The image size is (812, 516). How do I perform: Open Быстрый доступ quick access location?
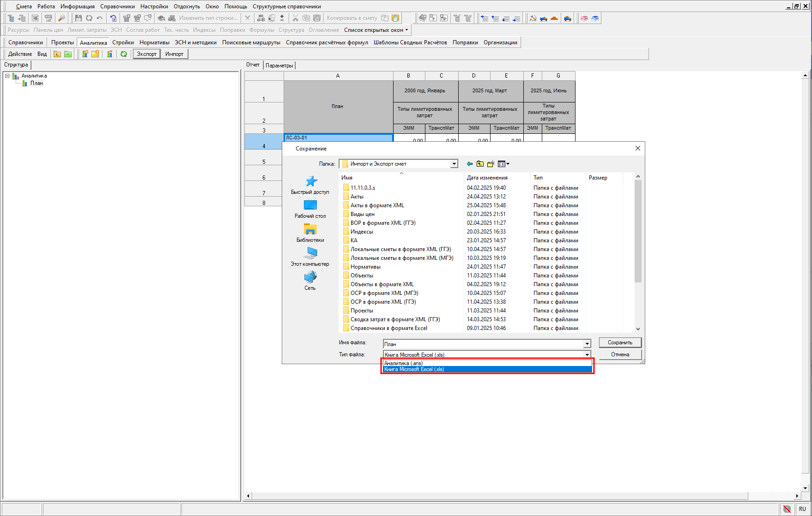(x=310, y=185)
